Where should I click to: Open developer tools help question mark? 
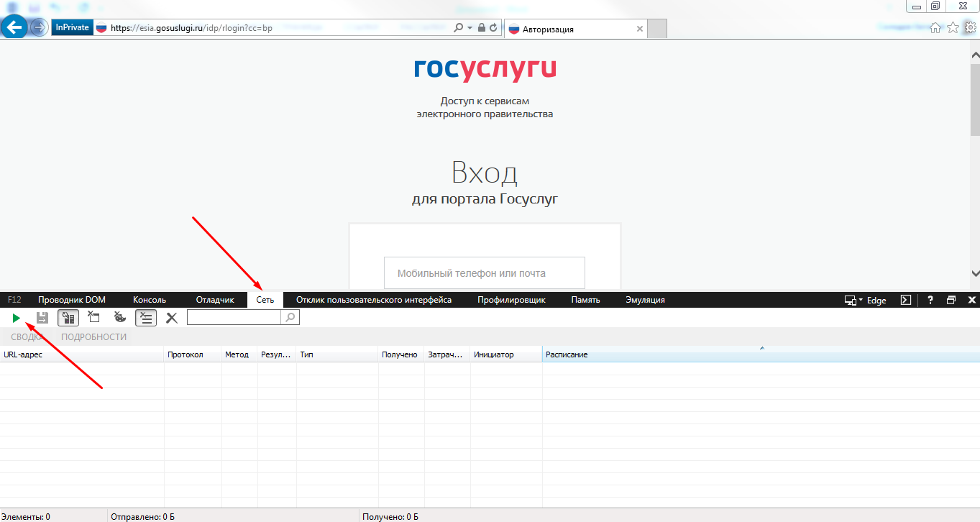point(930,300)
